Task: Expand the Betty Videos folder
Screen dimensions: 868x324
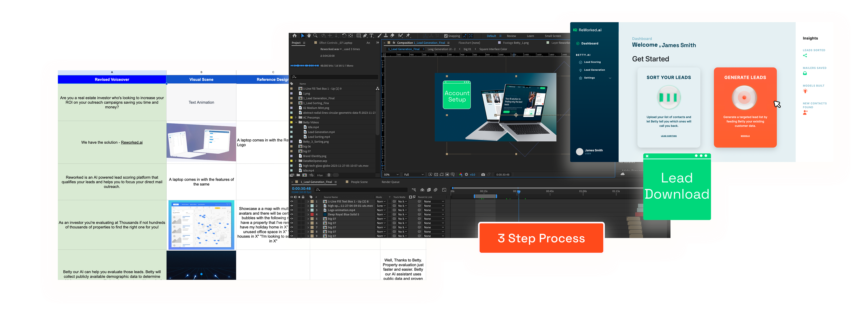Action: click(296, 122)
